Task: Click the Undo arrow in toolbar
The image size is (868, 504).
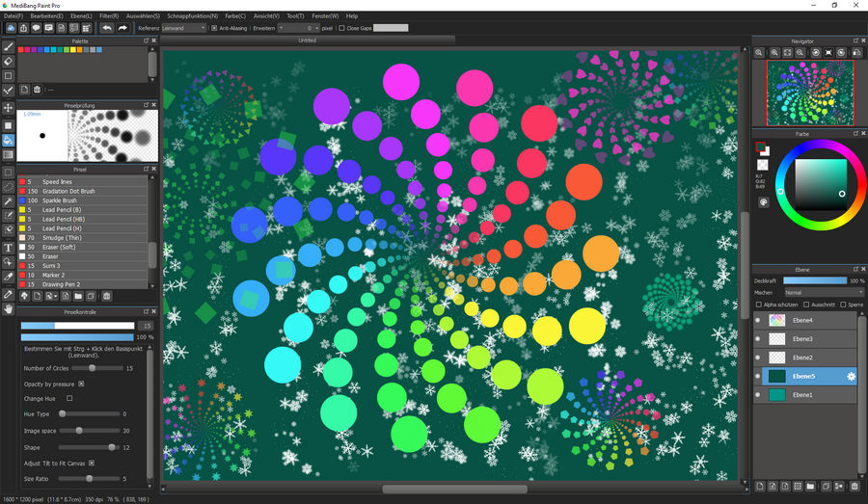Action: click(x=107, y=28)
